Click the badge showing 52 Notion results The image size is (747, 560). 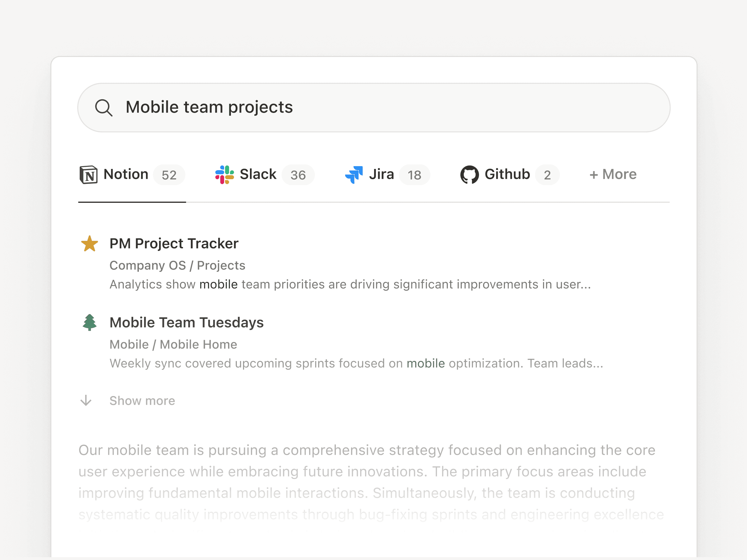tap(170, 175)
